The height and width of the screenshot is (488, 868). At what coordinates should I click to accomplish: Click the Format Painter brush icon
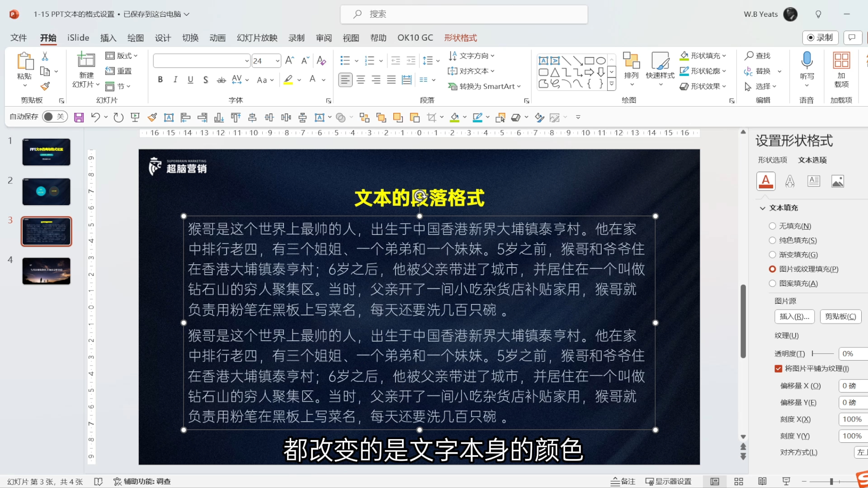(x=45, y=86)
